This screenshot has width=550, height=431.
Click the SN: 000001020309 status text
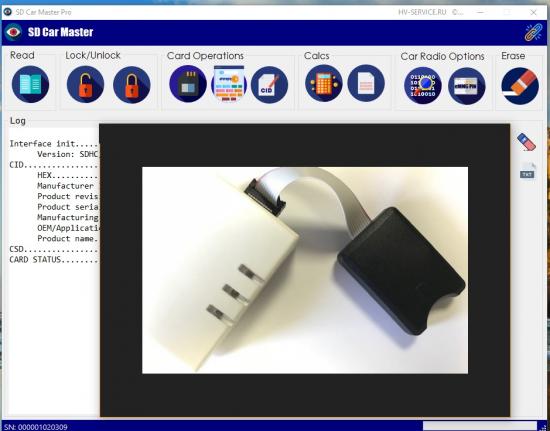pos(35,427)
